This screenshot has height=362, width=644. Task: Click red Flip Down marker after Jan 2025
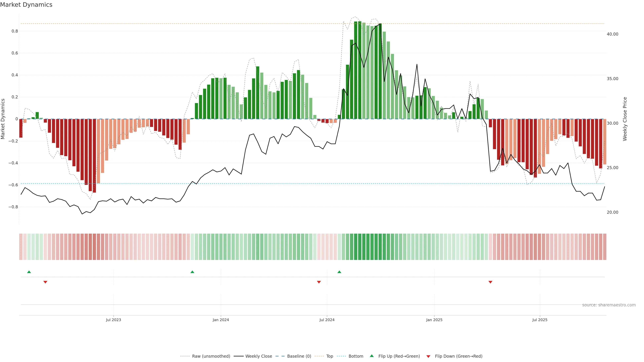[490, 282]
